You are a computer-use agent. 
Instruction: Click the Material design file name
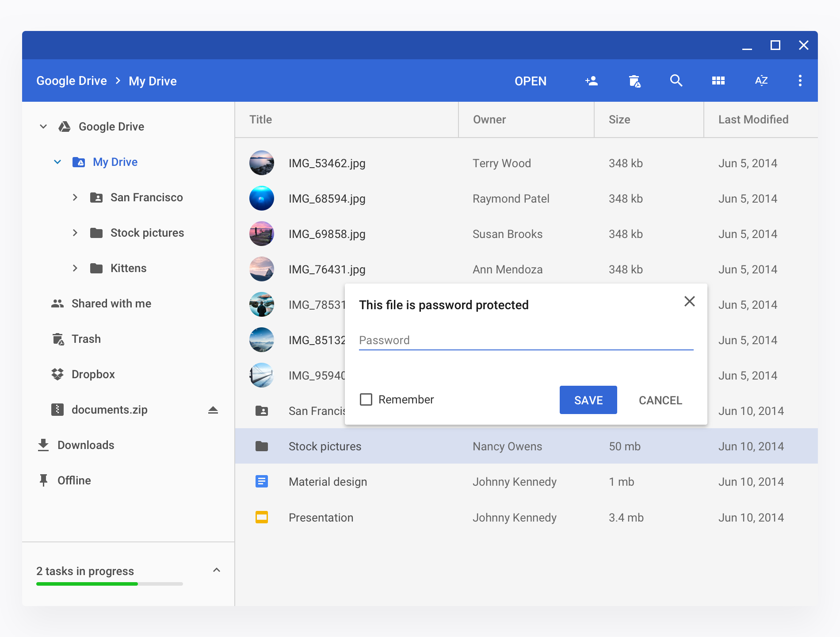[328, 482]
